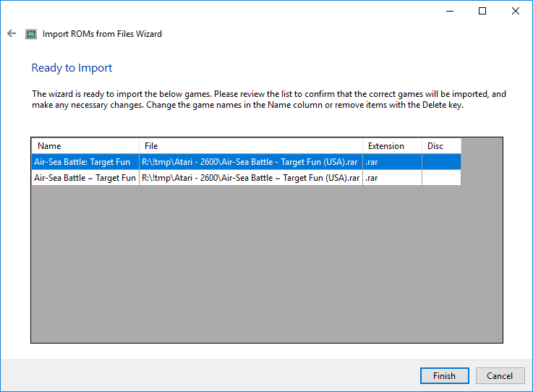
Task: Sort by the File column header
Action: point(251,146)
